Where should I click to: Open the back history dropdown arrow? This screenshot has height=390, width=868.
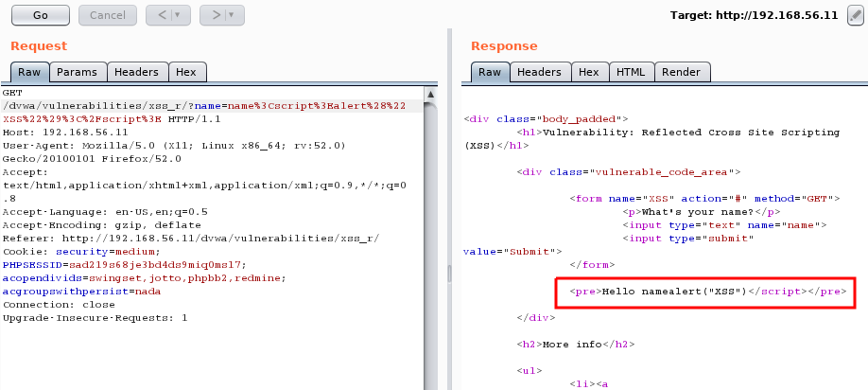pyautogui.click(x=178, y=15)
